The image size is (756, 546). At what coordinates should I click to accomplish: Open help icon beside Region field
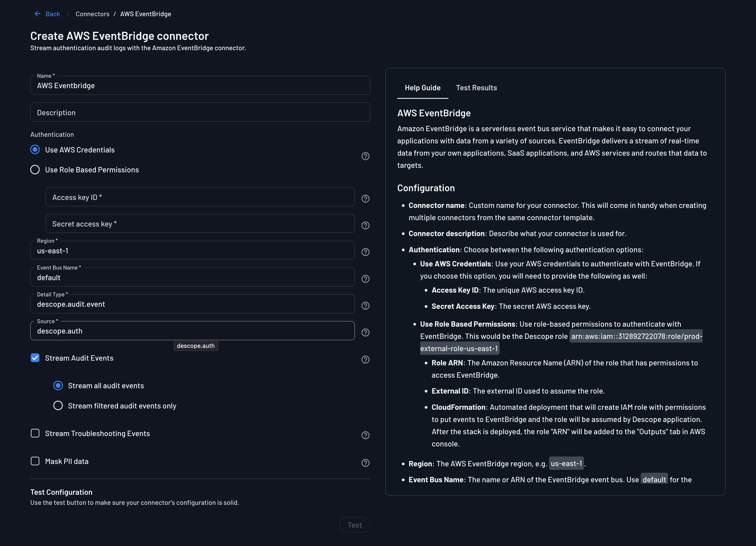pyautogui.click(x=365, y=252)
